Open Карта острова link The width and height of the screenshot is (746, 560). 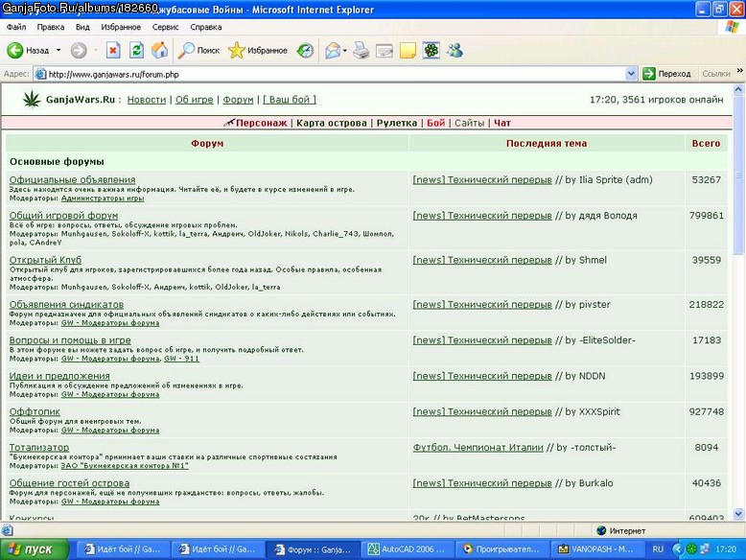pos(332,123)
